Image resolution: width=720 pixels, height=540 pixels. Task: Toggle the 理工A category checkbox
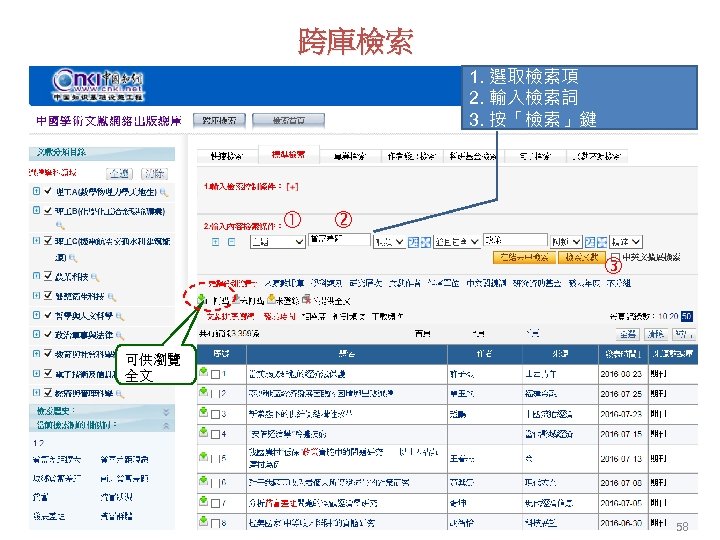coord(48,191)
